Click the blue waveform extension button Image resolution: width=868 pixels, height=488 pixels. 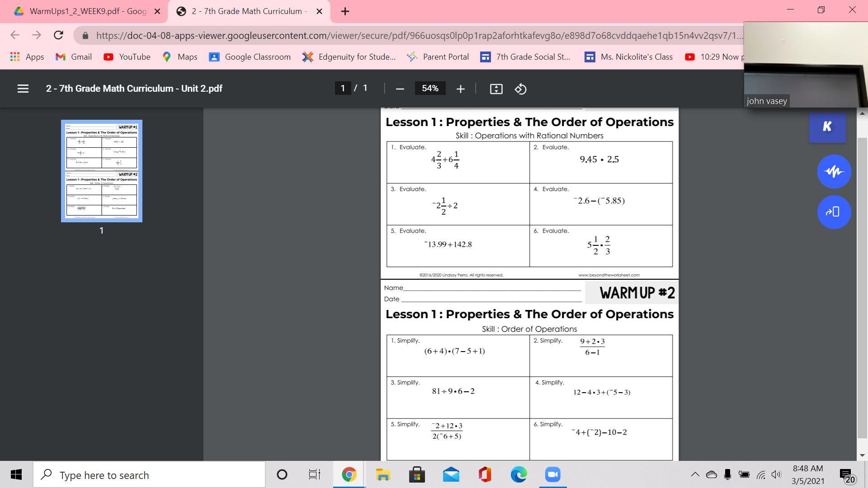tap(834, 172)
